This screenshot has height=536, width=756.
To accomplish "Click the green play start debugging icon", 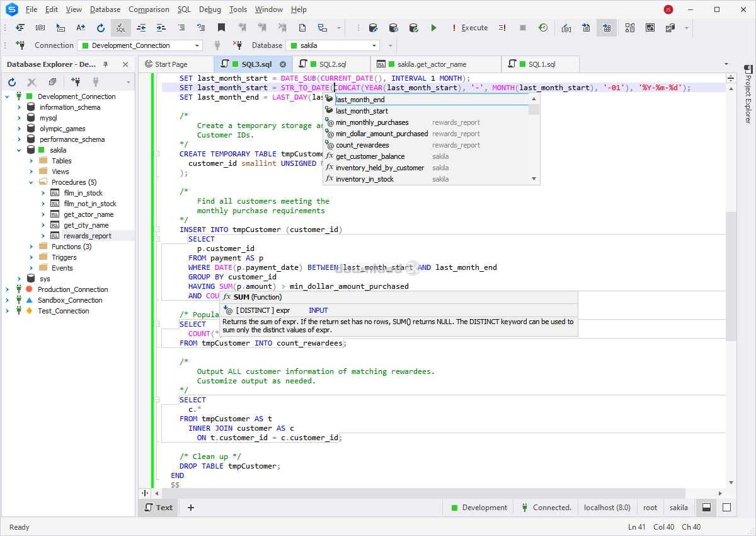I will click(x=433, y=28).
